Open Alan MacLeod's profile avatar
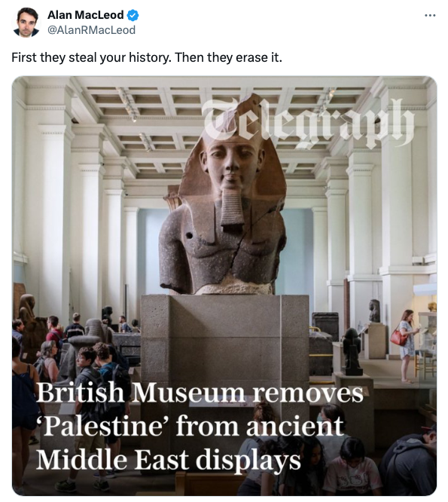Screen dimensions: 448x502 (26, 22)
